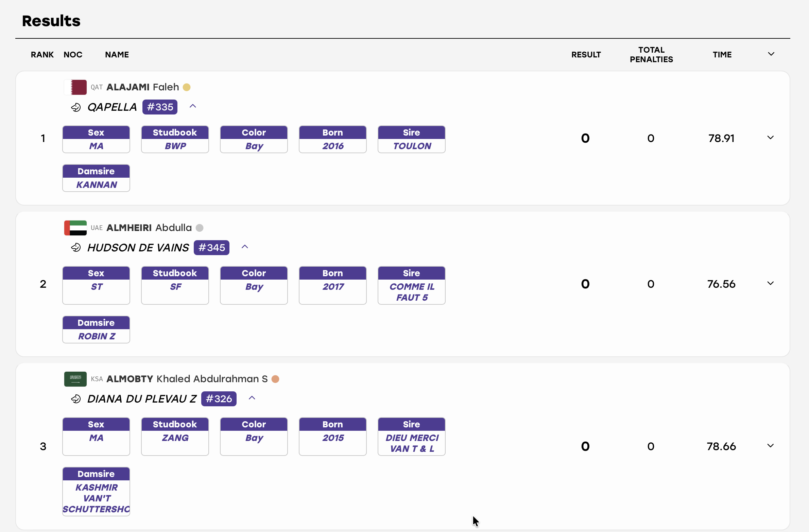Viewport: 809px width, 532px height.
Task: Click the Damsire card showing KANNAN
Action: point(96,178)
